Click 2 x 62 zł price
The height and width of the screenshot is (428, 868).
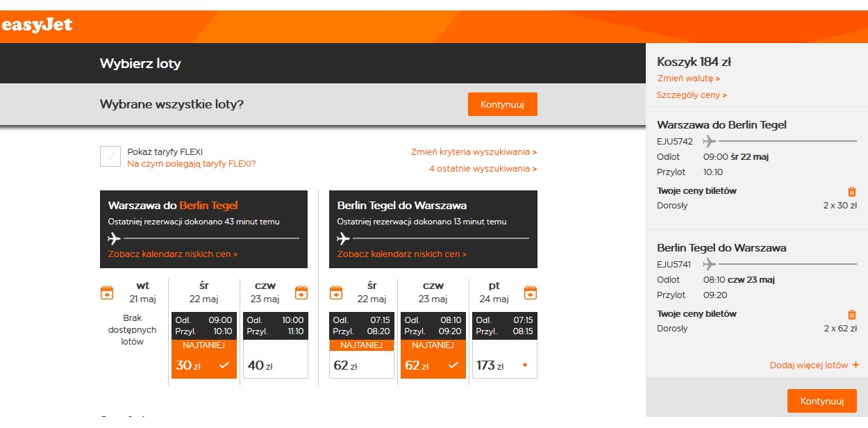tap(840, 329)
